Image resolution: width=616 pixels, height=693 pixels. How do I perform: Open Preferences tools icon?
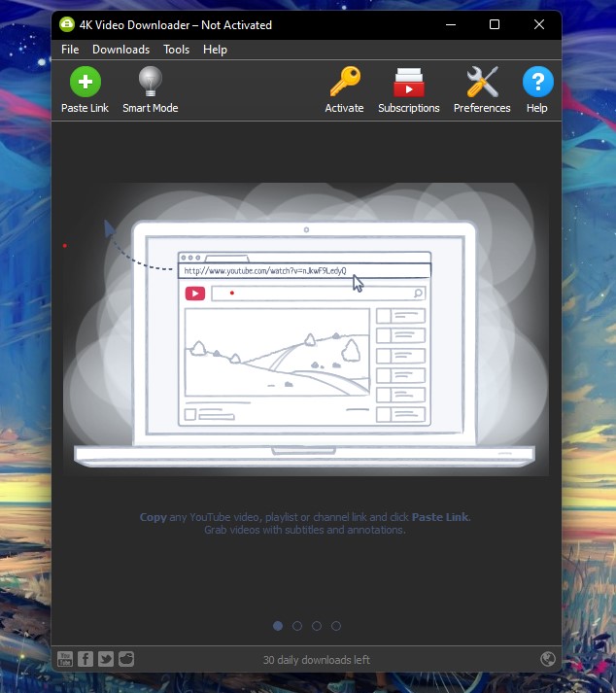tap(481, 84)
